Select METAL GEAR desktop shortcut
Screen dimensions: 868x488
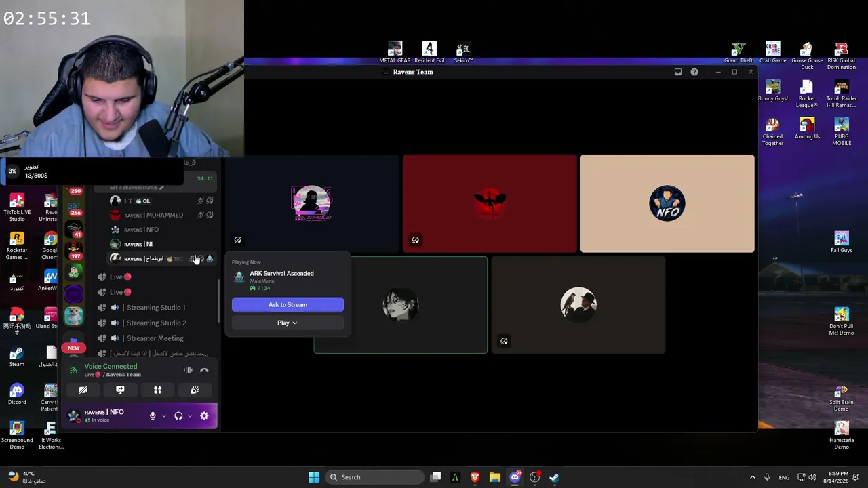pyautogui.click(x=395, y=53)
